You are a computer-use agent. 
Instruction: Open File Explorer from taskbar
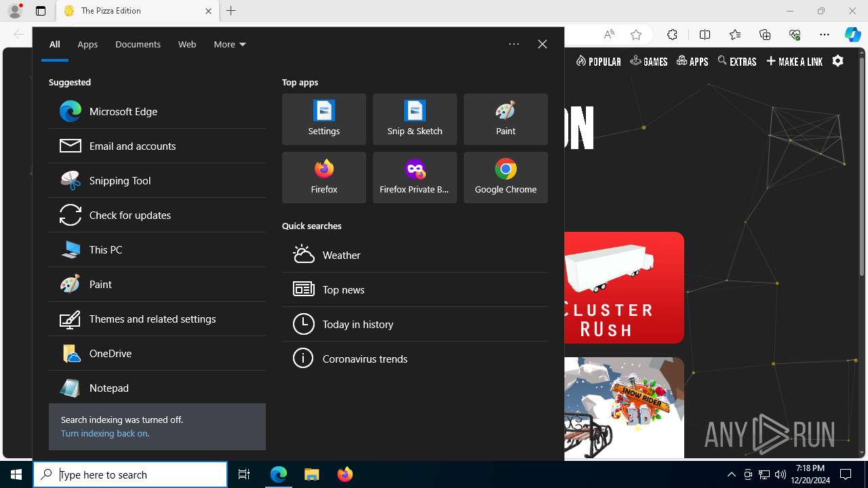click(312, 474)
